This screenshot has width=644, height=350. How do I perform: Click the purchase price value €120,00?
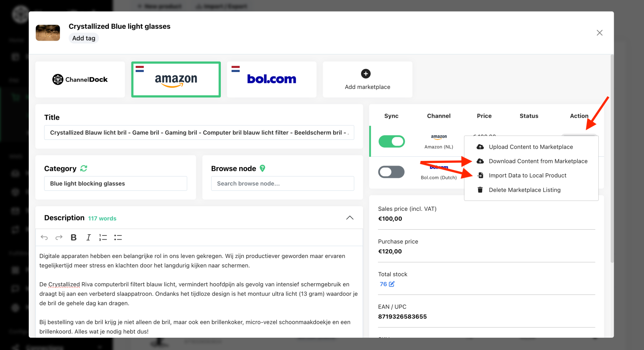pos(390,251)
